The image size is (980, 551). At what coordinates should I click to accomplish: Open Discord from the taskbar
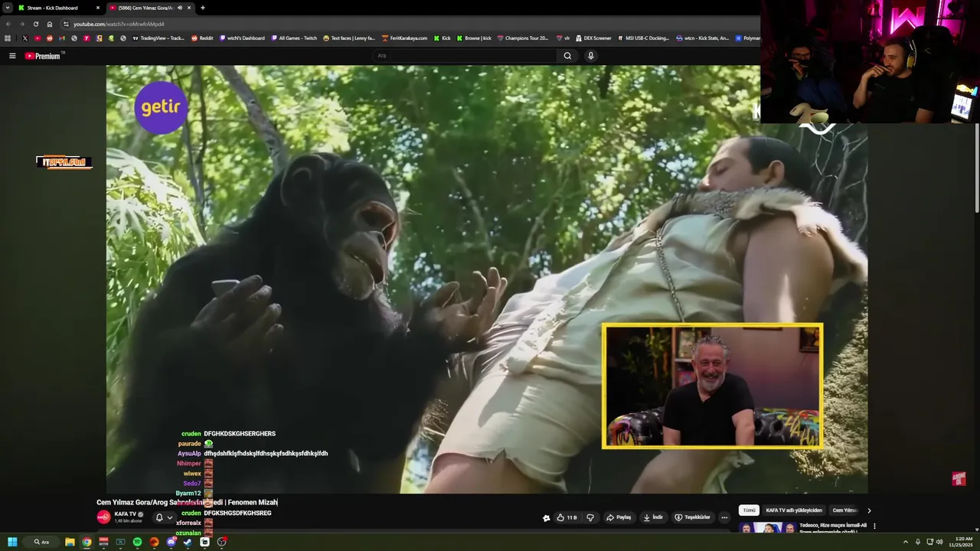click(171, 542)
